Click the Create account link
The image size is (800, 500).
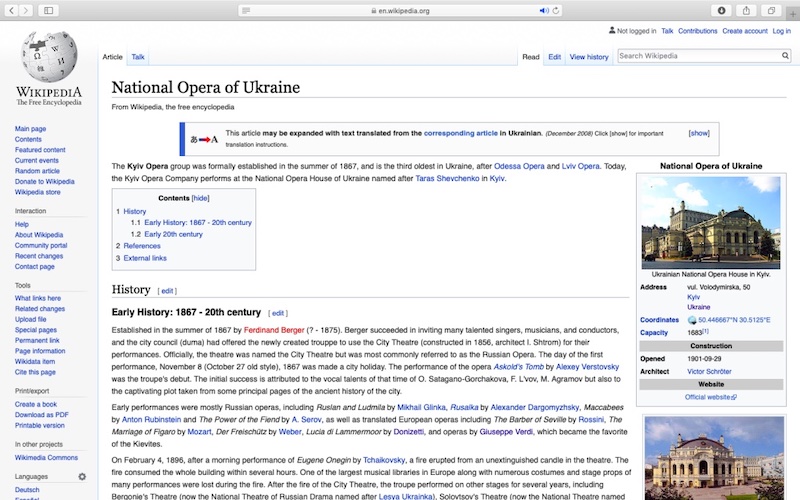[745, 31]
